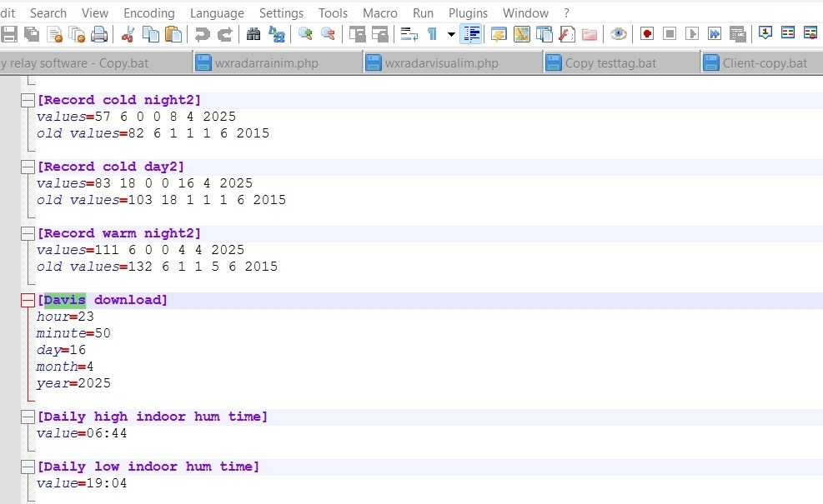Image resolution: width=823 pixels, height=504 pixels.
Task: Open the Tools menu
Action: coord(334,13)
